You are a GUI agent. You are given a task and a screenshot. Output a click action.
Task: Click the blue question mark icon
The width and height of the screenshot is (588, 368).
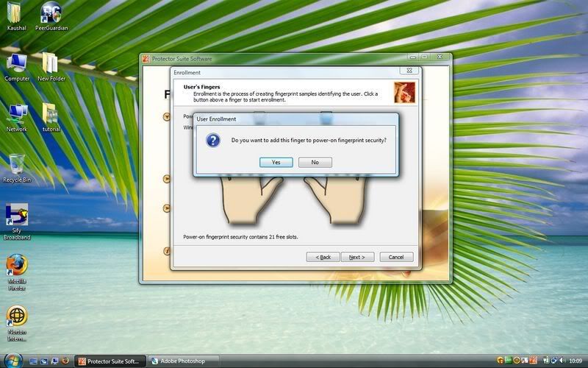(x=213, y=141)
